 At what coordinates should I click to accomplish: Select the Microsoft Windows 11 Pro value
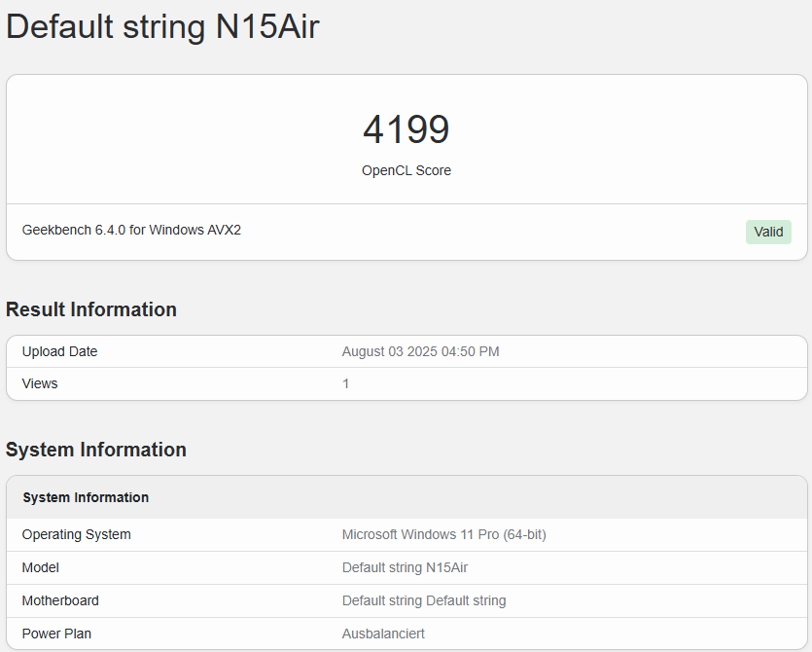pyautogui.click(x=443, y=534)
